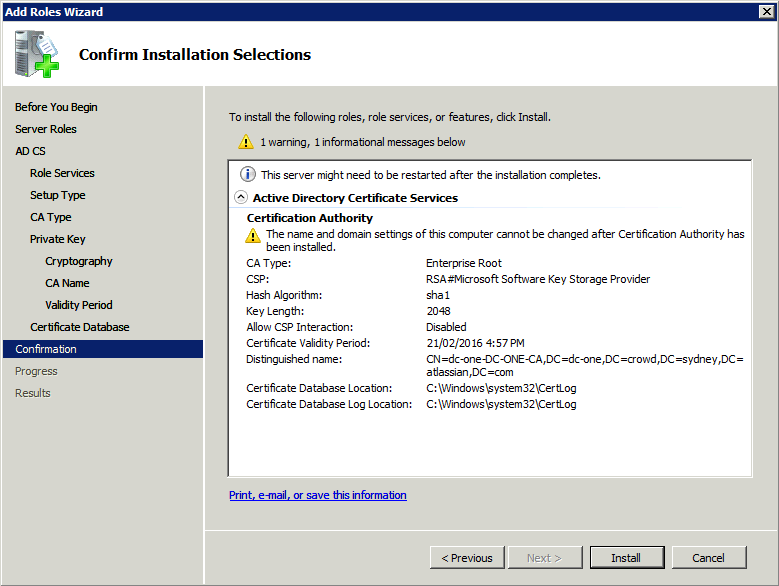
Task: Select the AD CS step in sidebar
Action: pyautogui.click(x=30, y=151)
